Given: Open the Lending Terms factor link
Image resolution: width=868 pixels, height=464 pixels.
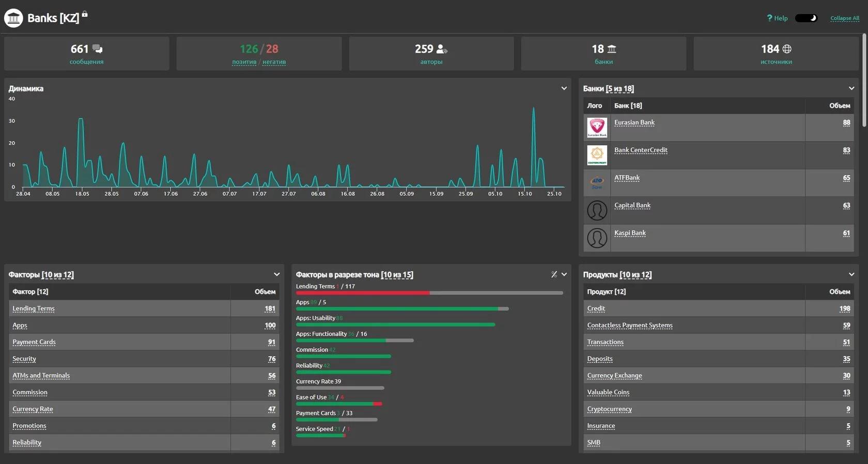Looking at the screenshot, I should pyautogui.click(x=34, y=308).
